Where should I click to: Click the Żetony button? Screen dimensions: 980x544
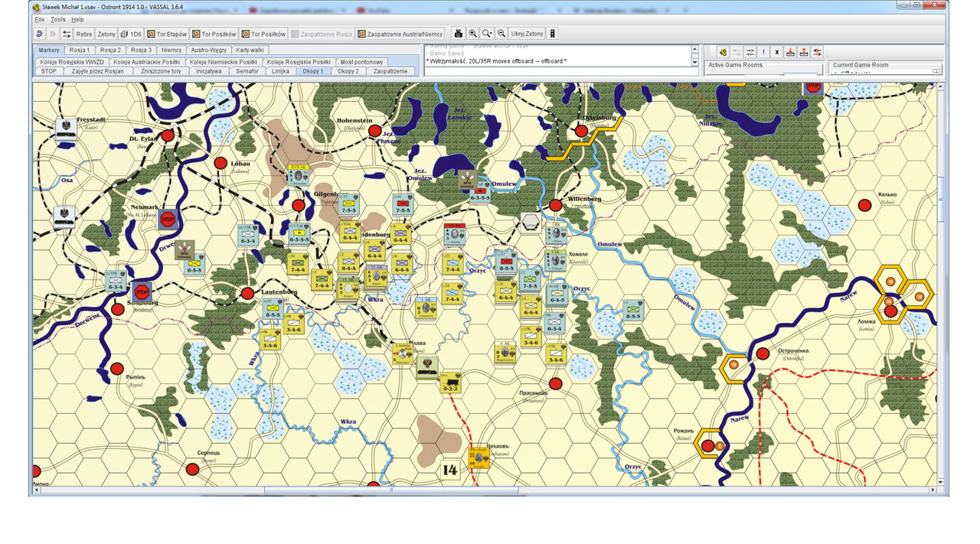click(x=106, y=34)
